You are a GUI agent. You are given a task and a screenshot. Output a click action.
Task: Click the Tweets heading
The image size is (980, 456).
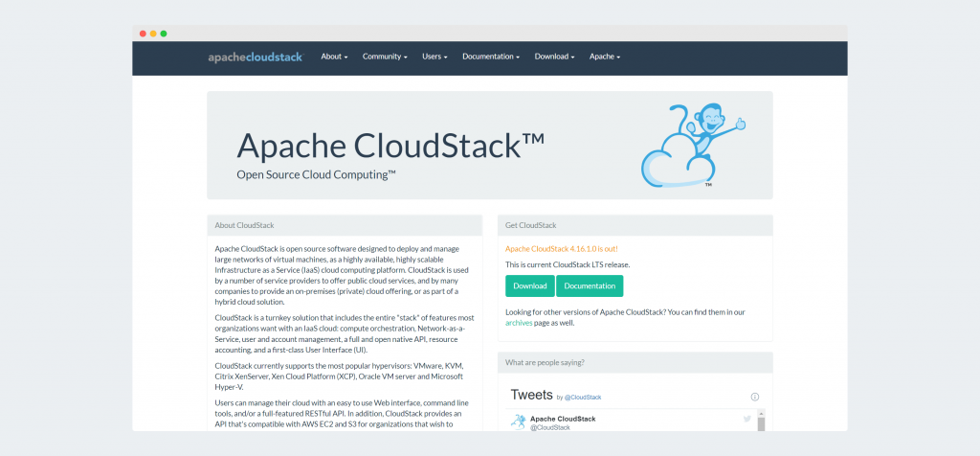tap(531, 395)
